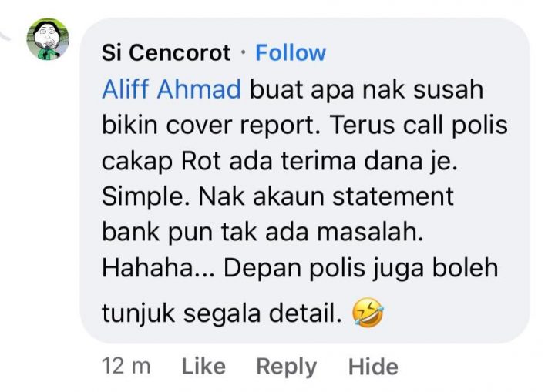Click the grey thread connector line beside avatar
555x392 pixels.
click(5, 35)
